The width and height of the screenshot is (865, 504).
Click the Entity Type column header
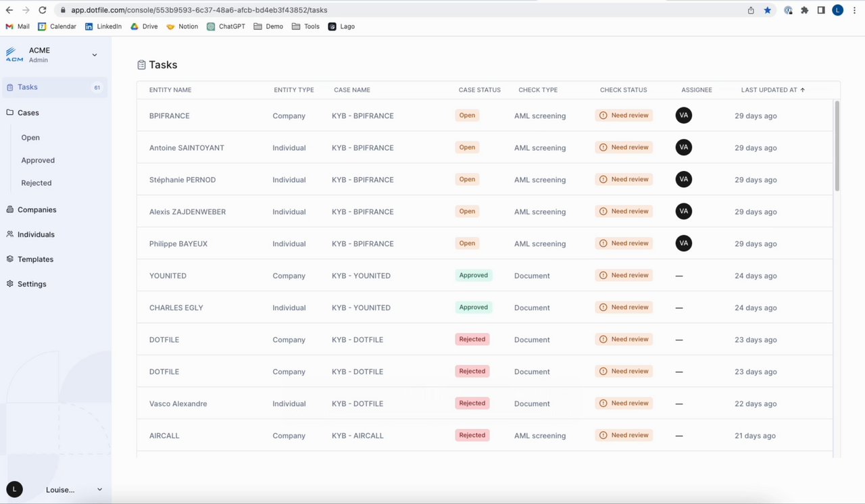294,90
